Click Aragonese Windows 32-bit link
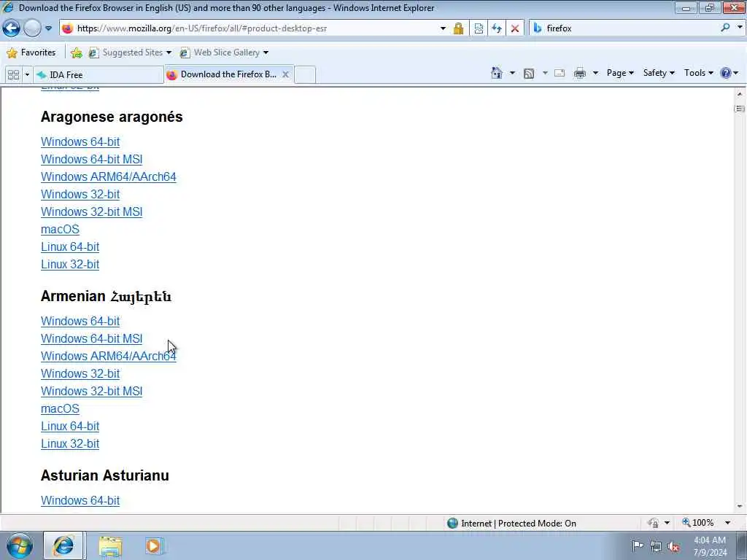The height and width of the screenshot is (560, 747). [80, 194]
